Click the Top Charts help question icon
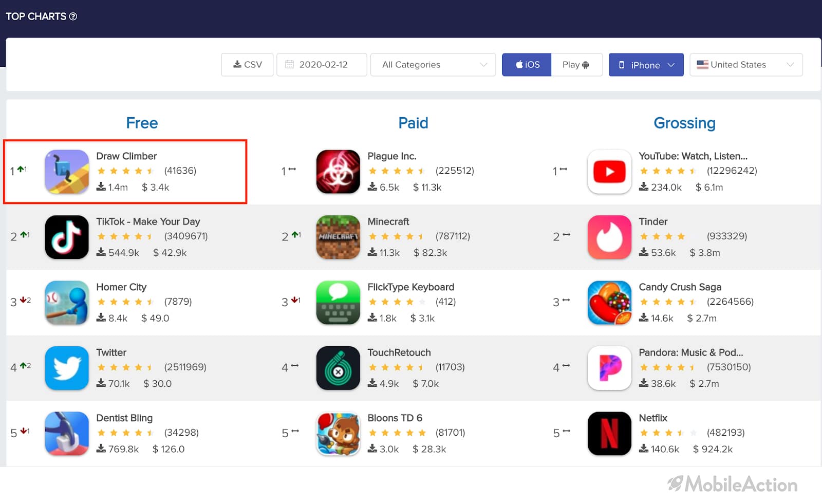 (73, 16)
